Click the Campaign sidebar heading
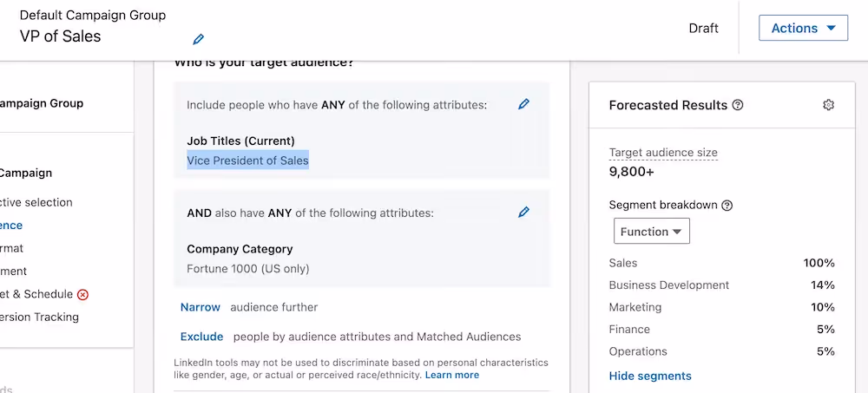The image size is (868, 393). [x=26, y=174]
